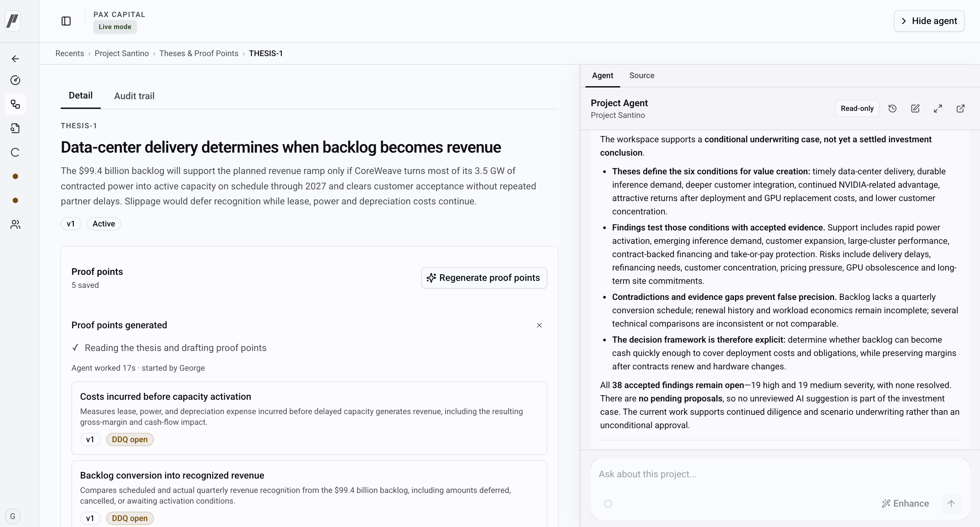
Task: Dismiss the Proof points generated notice
Action: pos(539,325)
